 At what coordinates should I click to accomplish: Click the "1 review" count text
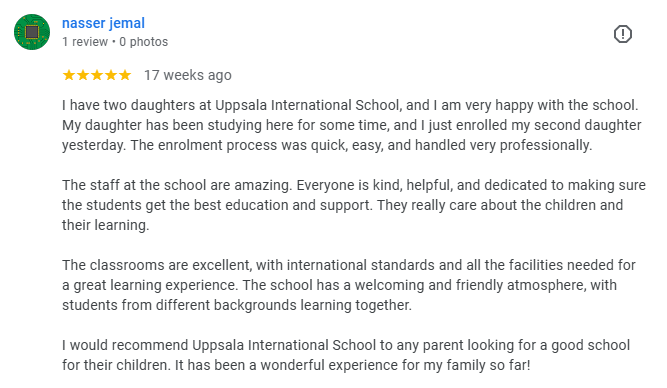point(85,42)
